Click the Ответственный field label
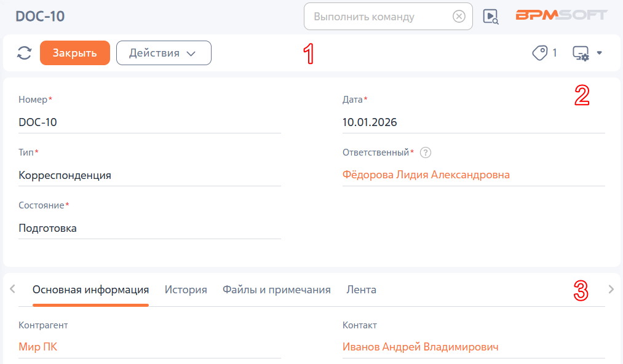The height and width of the screenshot is (364, 623). (376, 152)
